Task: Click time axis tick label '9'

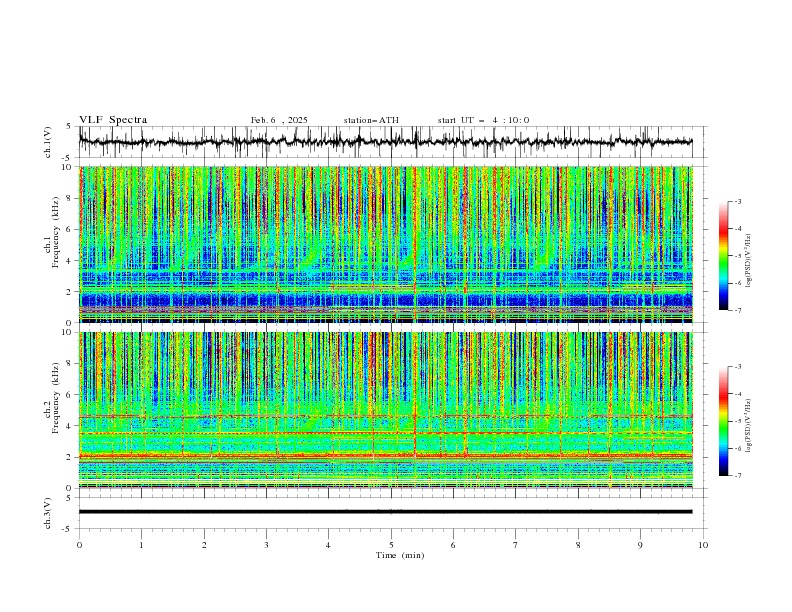Action: [x=640, y=545]
